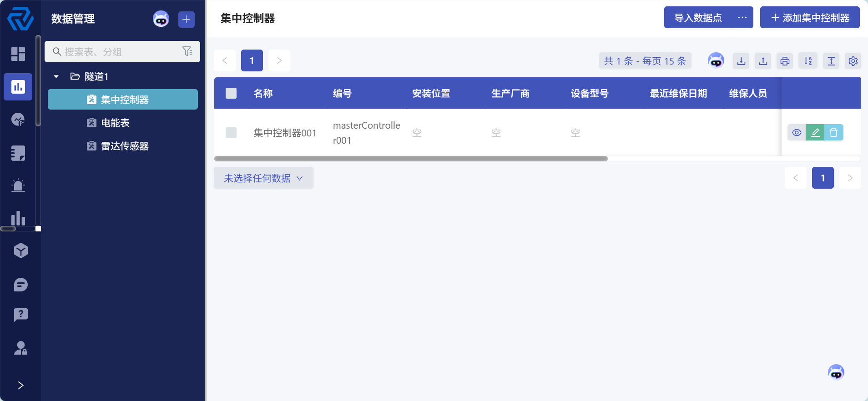Click 添加集中控制器 button
Viewport: 868px width, 401px height.
tap(810, 17)
